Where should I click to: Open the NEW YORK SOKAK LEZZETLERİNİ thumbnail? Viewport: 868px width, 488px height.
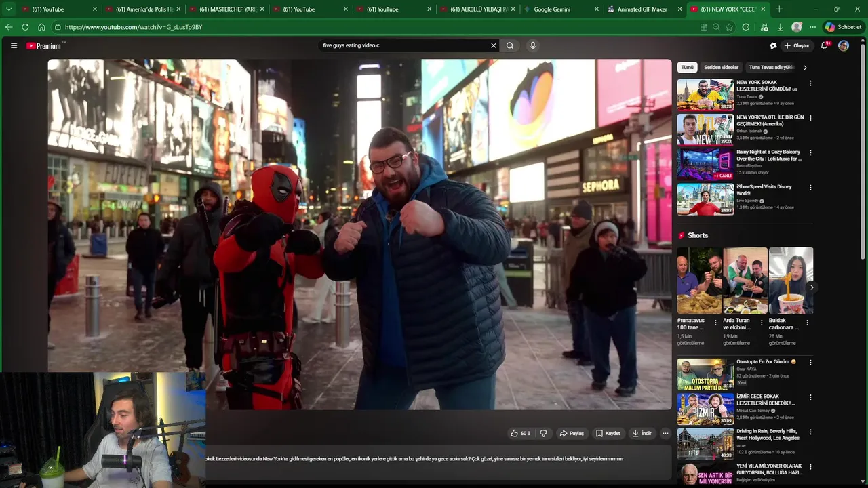(x=705, y=95)
